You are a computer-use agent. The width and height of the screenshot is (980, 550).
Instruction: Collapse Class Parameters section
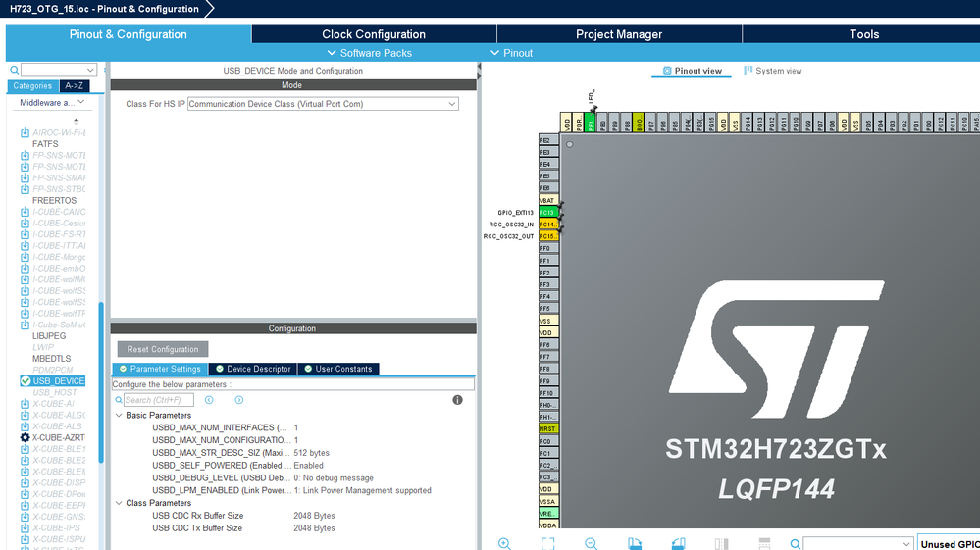(119, 503)
